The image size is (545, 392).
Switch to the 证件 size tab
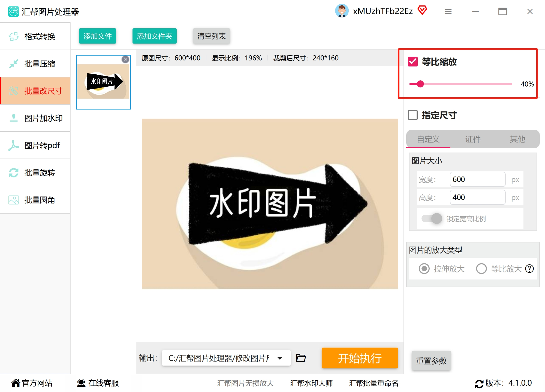pyautogui.click(x=473, y=139)
